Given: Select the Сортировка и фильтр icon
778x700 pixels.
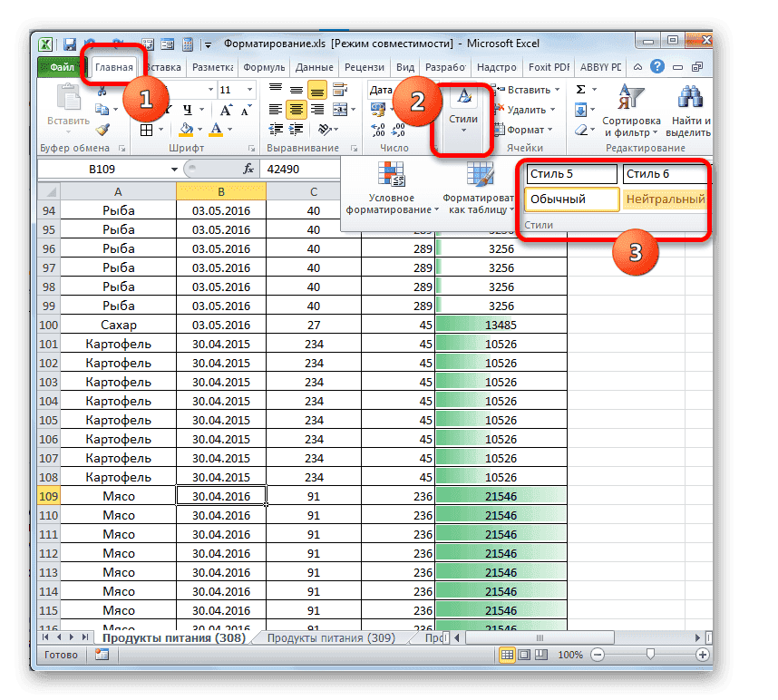Looking at the screenshot, I should (x=632, y=95).
